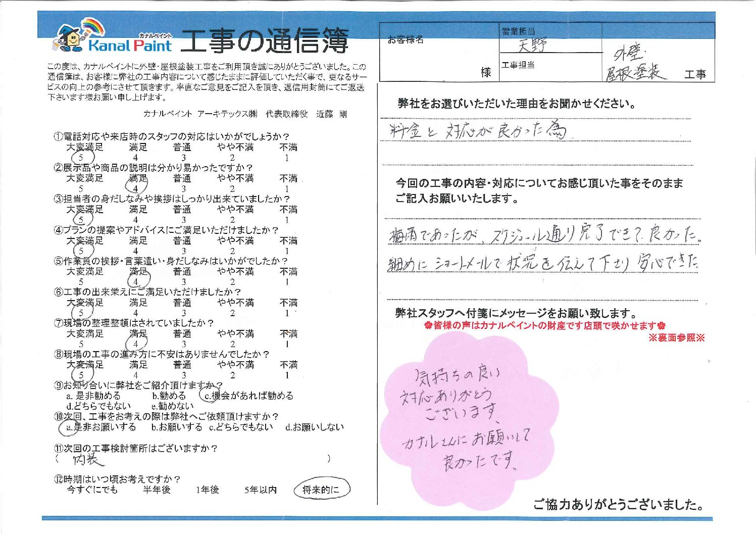
Task: Click the red flower icon after 咲かせます
Action: click(x=662, y=326)
